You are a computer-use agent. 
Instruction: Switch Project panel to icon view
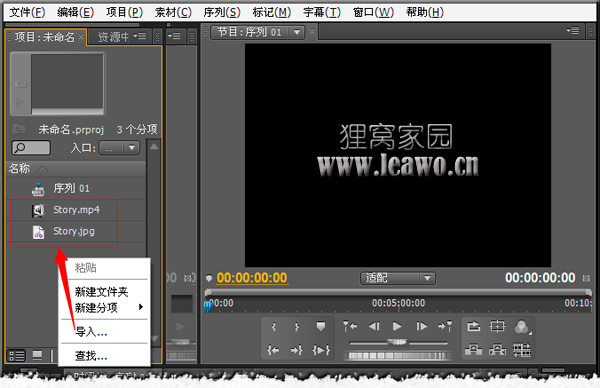[x=38, y=356]
